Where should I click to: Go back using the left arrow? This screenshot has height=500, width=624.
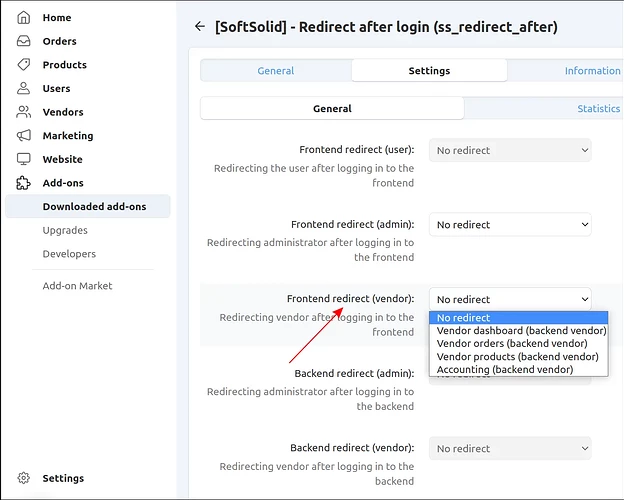(x=200, y=27)
